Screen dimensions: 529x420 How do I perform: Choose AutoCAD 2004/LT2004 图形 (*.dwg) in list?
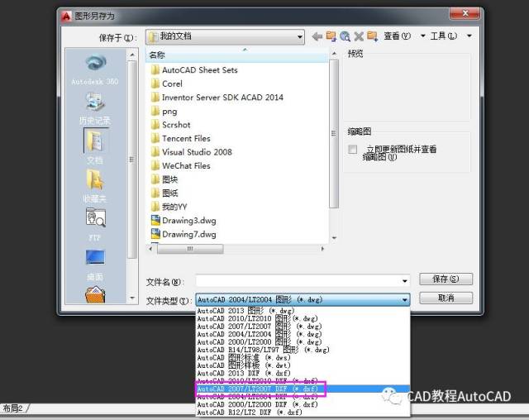303,334
